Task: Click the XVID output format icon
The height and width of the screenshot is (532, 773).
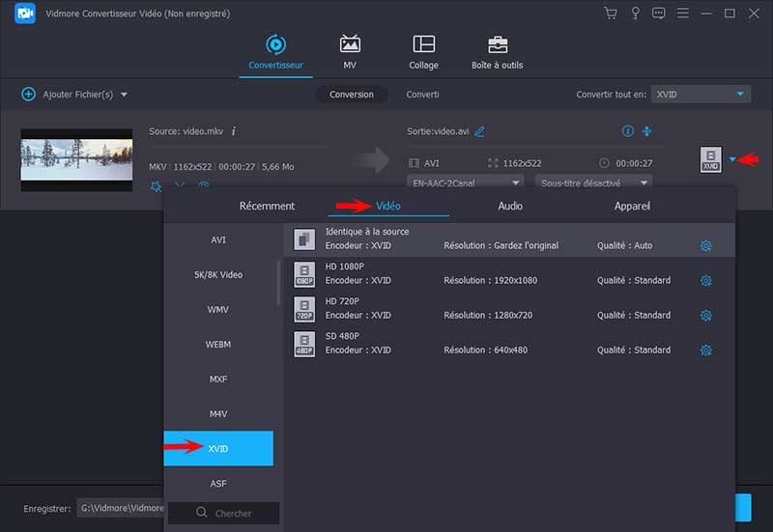Action: 710,160
